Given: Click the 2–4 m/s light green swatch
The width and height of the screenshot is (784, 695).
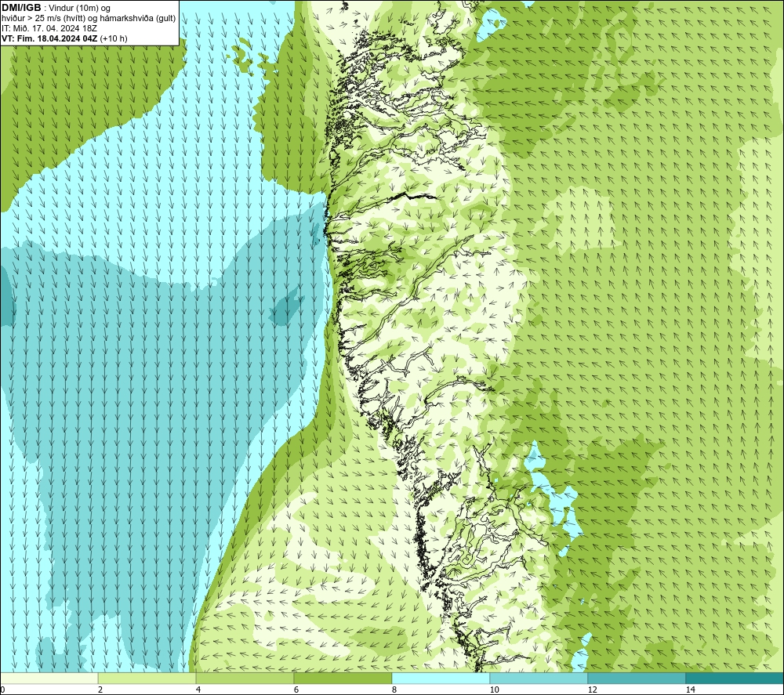Looking at the screenshot, I should [147, 678].
